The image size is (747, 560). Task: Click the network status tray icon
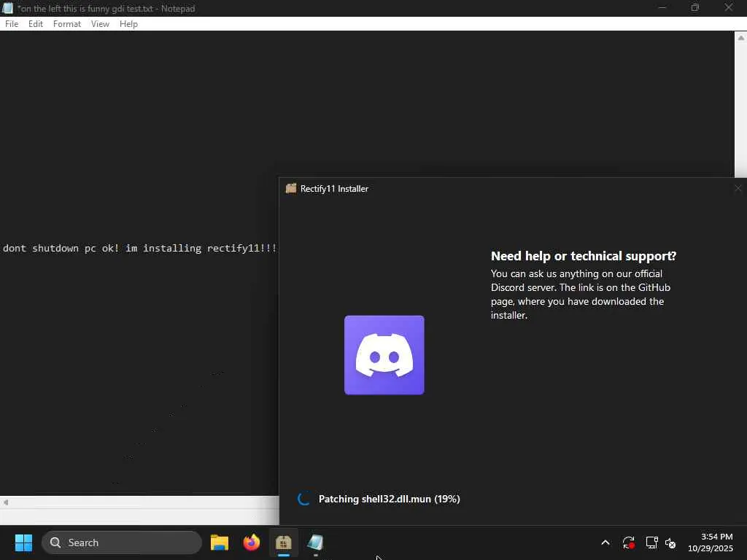pyautogui.click(x=651, y=542)
